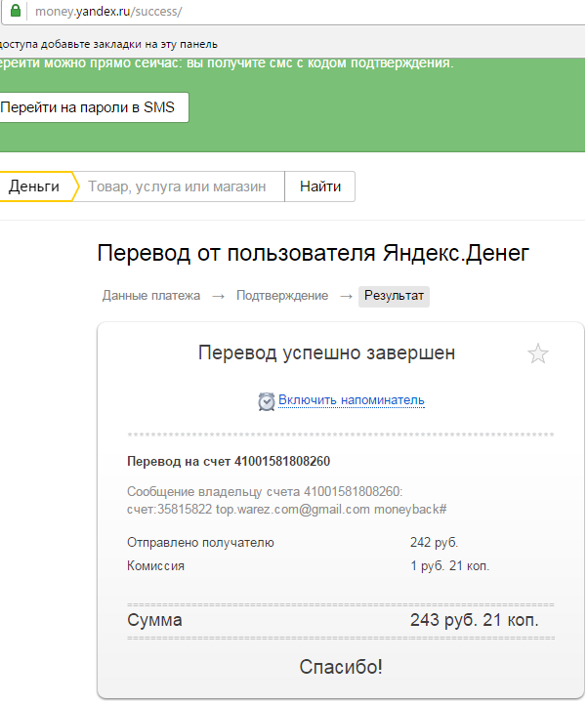The height and width of the screenshot is (703, 588).
Task: Open the "Подтверждение" step
Action: [281, 296]
